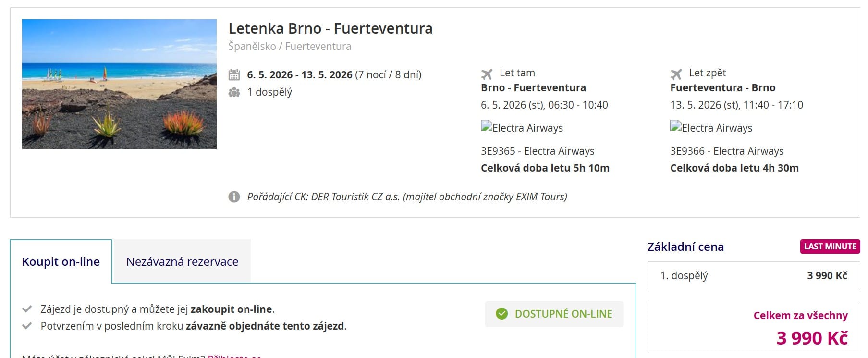Select the 1. dospělý price row
This screenshot has height=358, width=868.
pyautogui.click(x=753, y=276)
